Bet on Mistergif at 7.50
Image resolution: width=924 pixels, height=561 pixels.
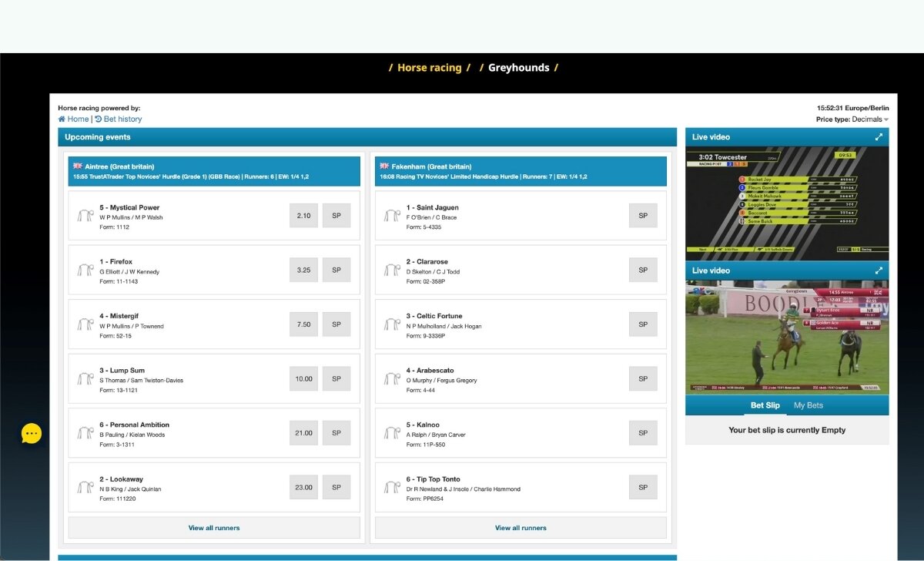[304, 324]
